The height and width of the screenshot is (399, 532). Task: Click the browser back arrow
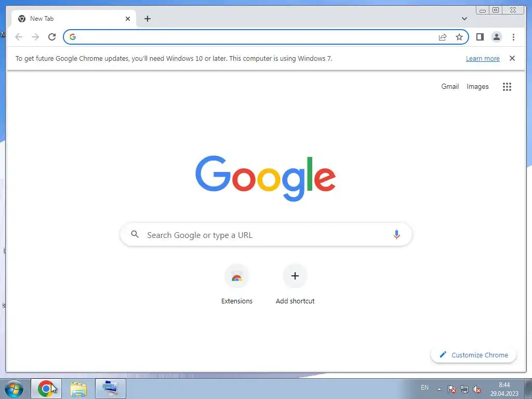point(19,37)
